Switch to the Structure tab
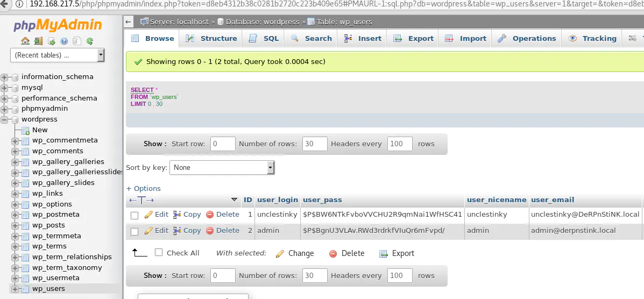The height and width of the screenshot is (299, 644). click(x=211, y=38)
